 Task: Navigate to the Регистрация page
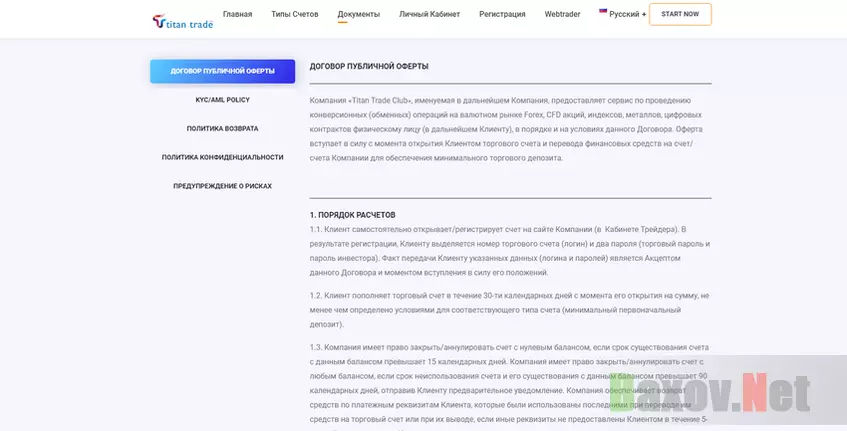point(502,14)
